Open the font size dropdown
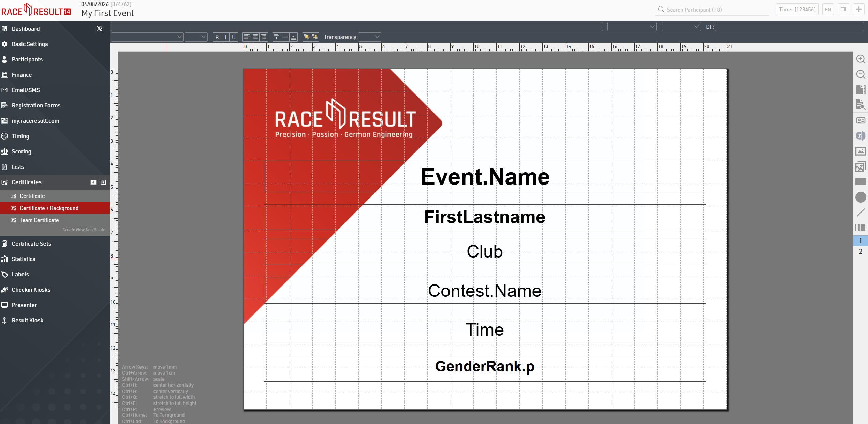The width and height of the screenshot is (868, 424). coord(196,37)
